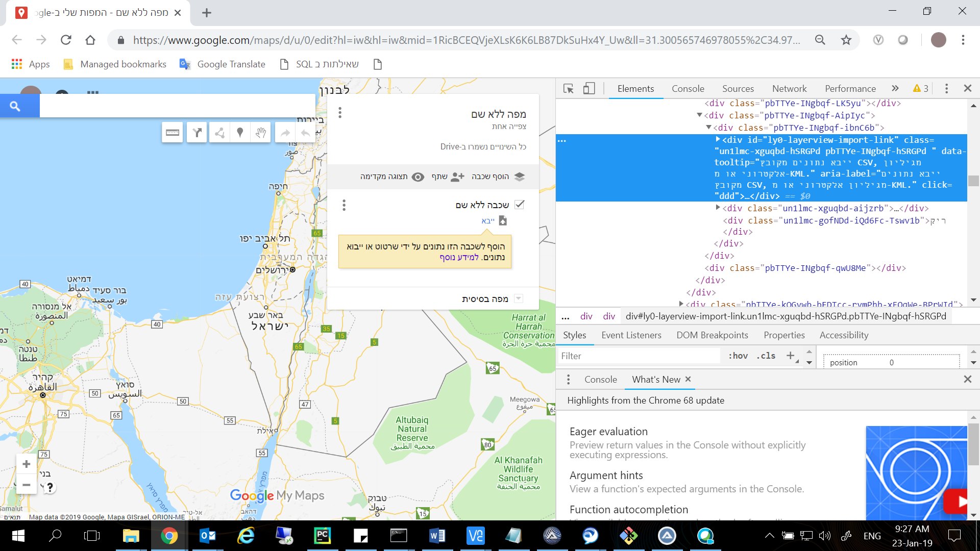
Task: Close the DevTools panel
Action: pyautogui.click(x=967, y=88)
